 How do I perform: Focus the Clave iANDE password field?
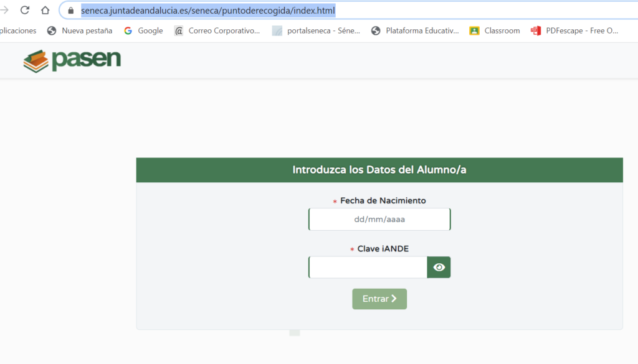click(x=368, y=268)
